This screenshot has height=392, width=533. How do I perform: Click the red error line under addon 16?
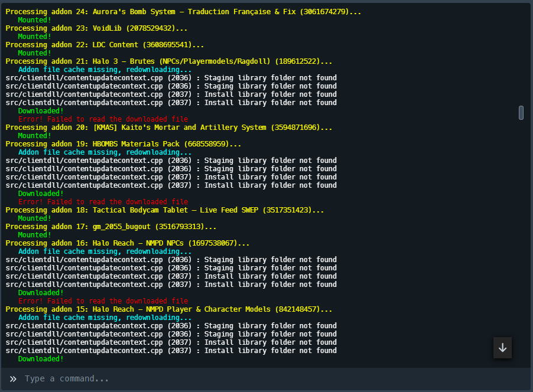[103, 301]
